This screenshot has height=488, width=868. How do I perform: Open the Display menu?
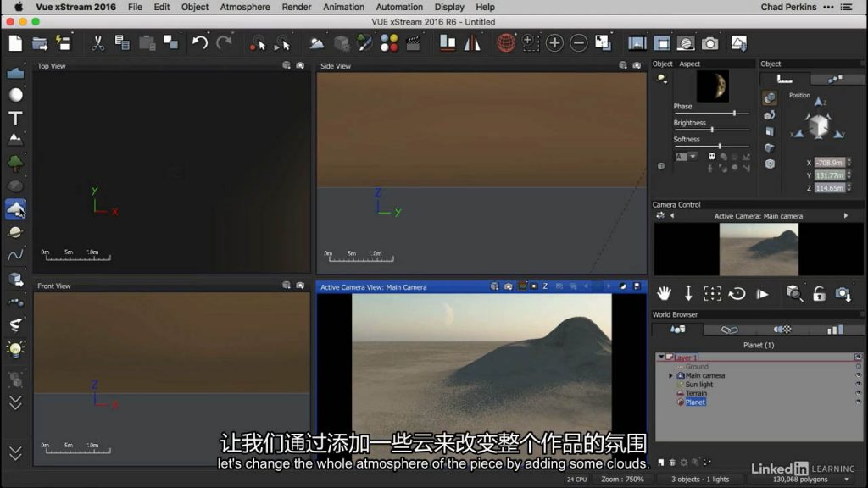[x=449, y=7]
